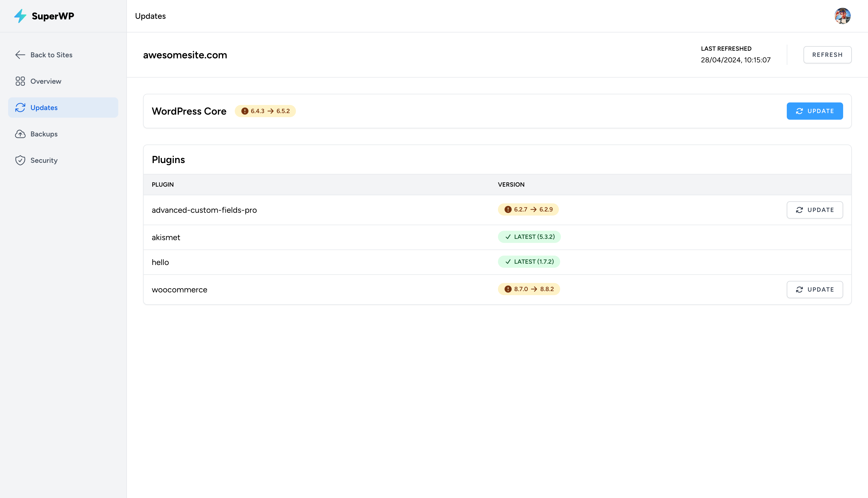Click the Overview grid icon
The height and width of the screenshot is (498, 868).
click(x=20, y=81)
